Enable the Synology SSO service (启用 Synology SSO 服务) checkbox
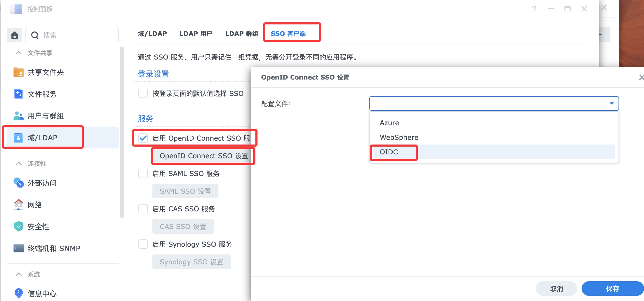The width and height of the screenshot is (644, 301). point(143,244)
